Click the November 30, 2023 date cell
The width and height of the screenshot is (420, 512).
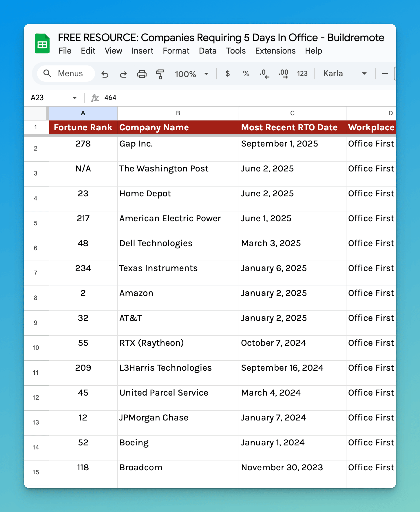pos(292,473)
